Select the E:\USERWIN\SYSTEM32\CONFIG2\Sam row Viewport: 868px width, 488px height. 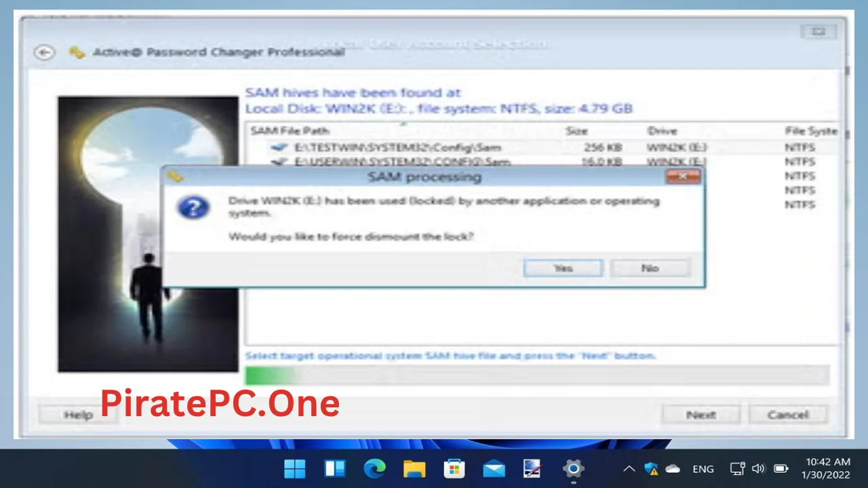(542, 161)
